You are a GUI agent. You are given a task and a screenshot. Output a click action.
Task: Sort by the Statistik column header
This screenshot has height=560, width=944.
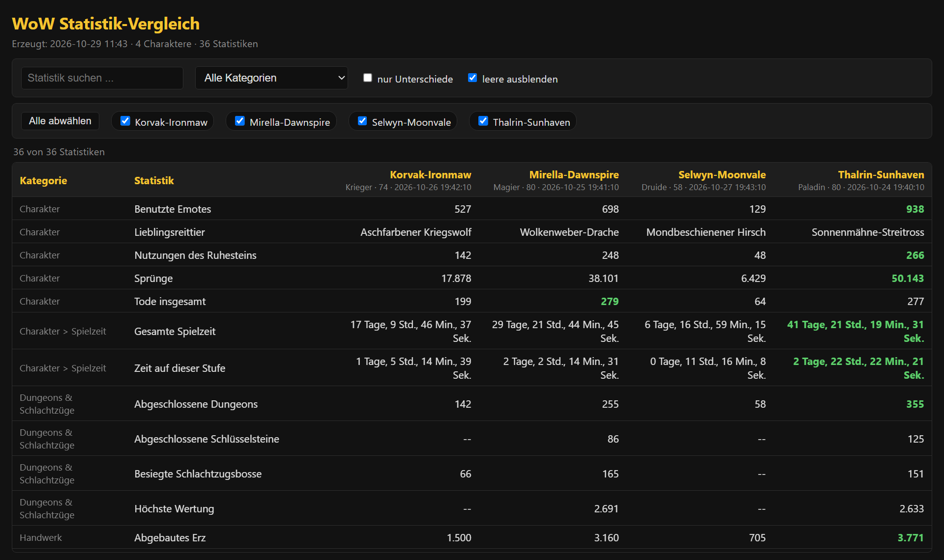click(154, 180)
